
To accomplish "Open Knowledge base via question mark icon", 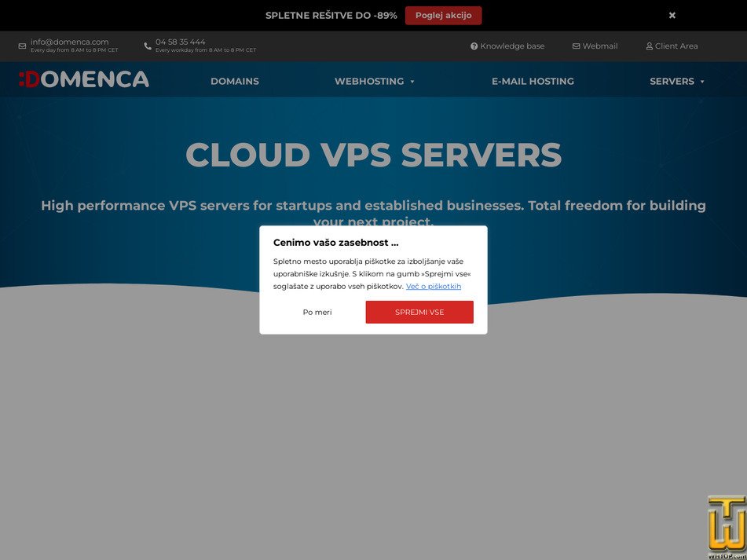I will point(475,46).
